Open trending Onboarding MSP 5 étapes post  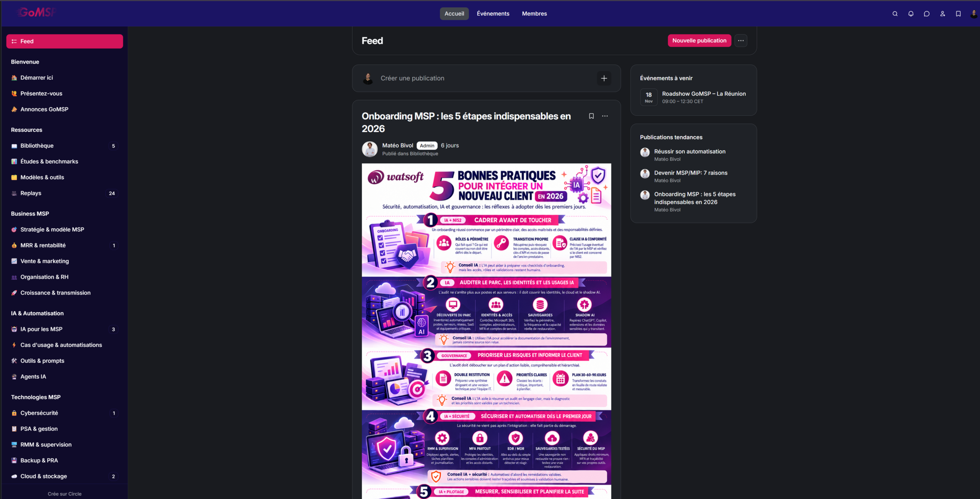click(x=694, y=198)
